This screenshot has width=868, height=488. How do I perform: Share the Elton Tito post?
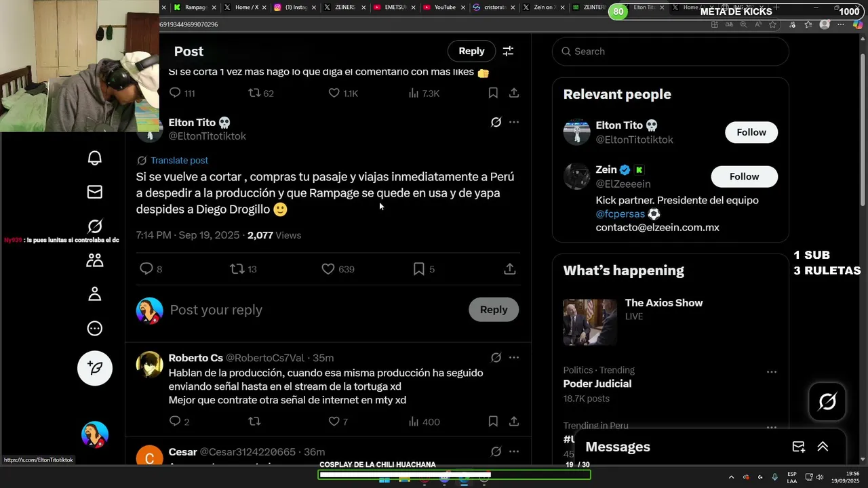click(510, 269)
